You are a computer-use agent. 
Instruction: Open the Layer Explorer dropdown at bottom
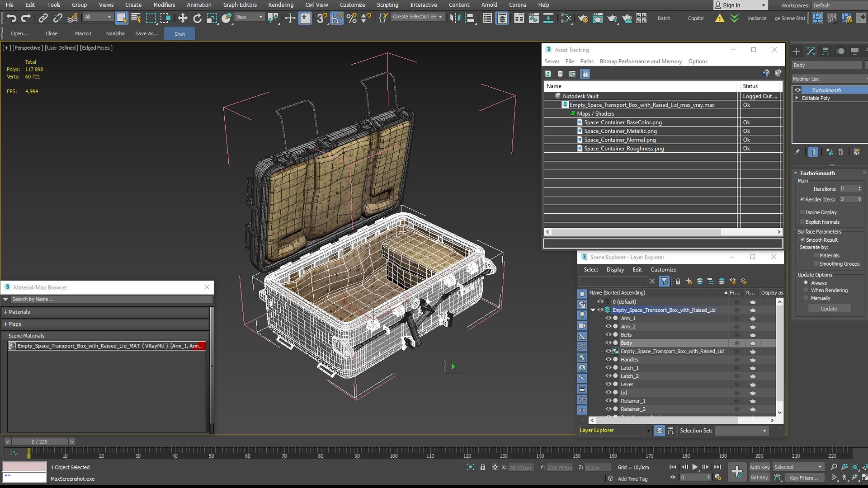[648, 431]
